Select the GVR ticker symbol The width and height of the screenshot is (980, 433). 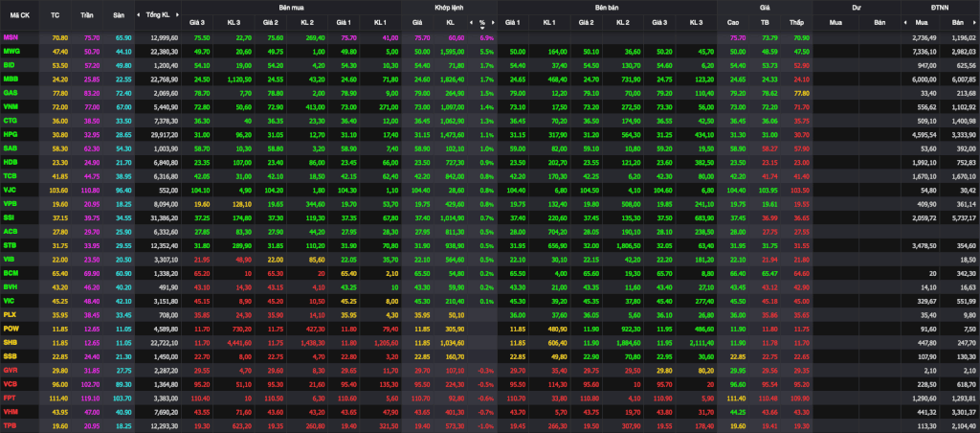point(10,371)
